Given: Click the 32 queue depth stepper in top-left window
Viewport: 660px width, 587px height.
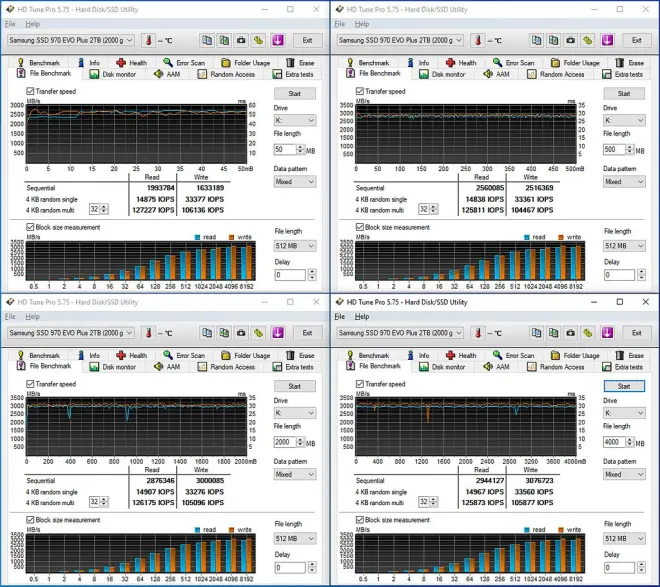Looking at the screenshot, I should pos(98,209).
